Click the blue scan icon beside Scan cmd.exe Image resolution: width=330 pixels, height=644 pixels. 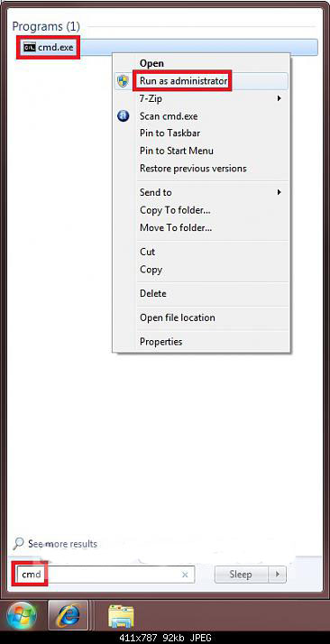[x=123, y=116]
